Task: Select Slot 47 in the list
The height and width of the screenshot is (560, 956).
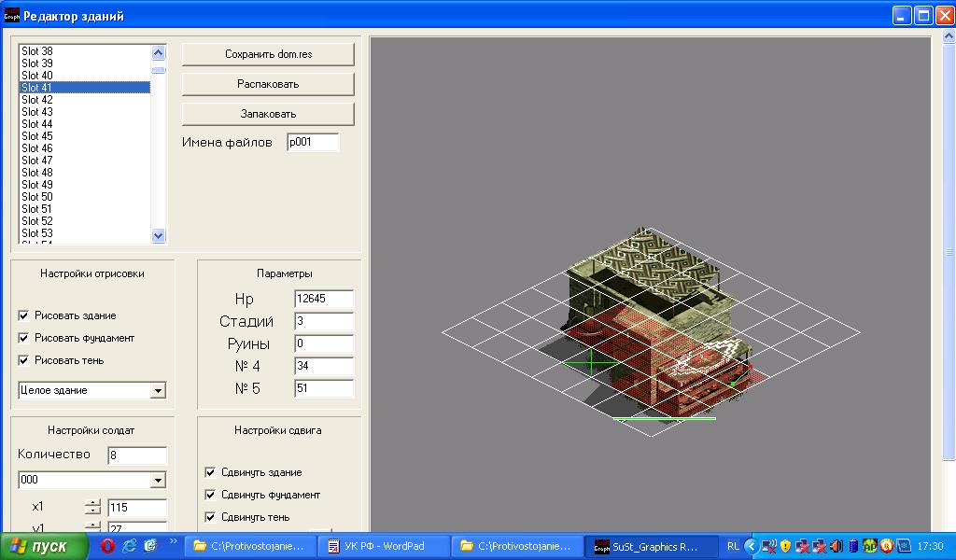Action: tap(85, 161)
